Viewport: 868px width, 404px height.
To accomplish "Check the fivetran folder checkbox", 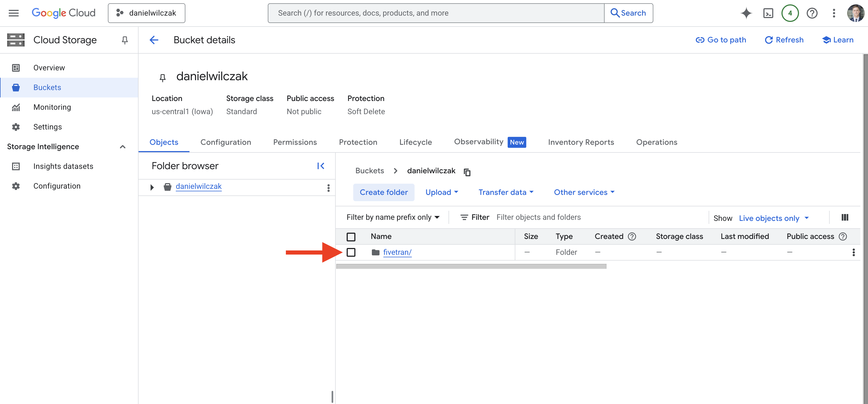I will pyautogui.click(x=351, y=252).
